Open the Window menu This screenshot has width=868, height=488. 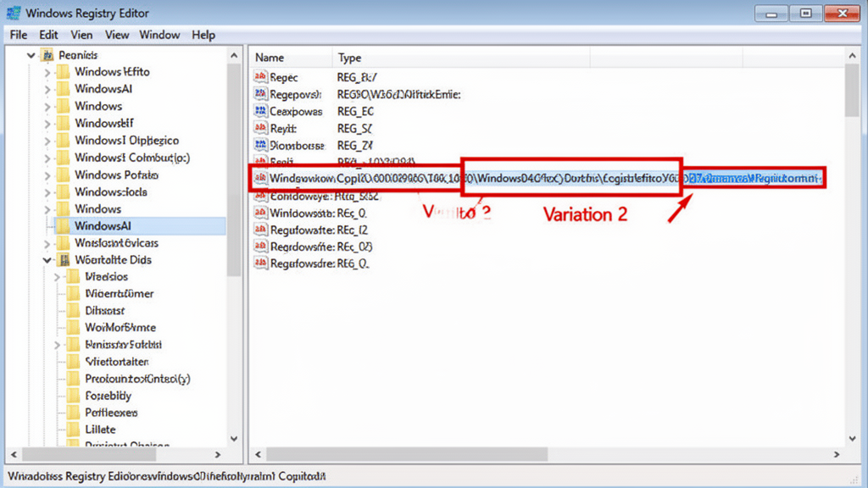[159, 35]
